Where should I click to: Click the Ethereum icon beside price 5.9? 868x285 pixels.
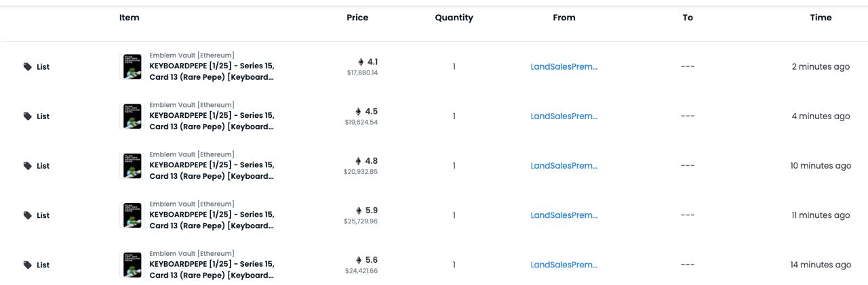(x=359, y=211)
